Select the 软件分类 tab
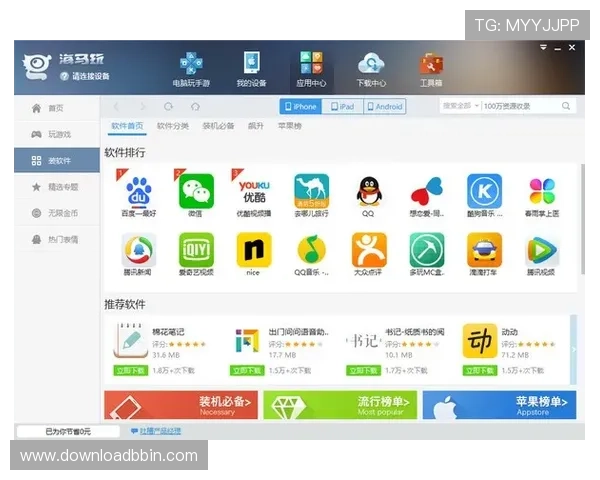Viewport: 600px width, 480px height. click(x=173, y=126)
